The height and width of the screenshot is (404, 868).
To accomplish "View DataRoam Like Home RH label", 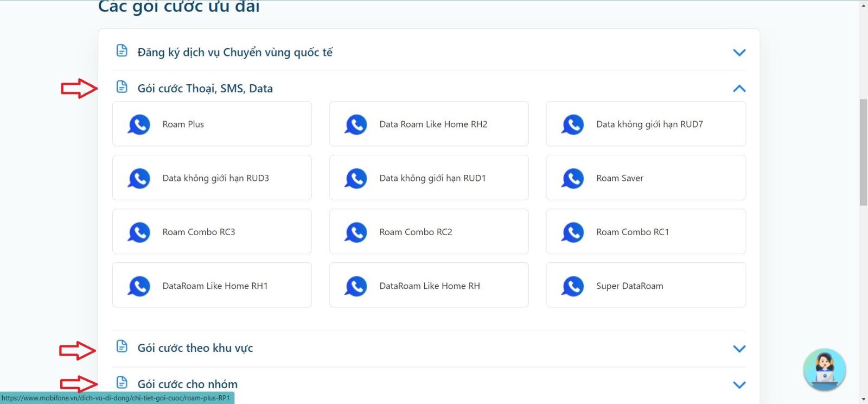I will pyautogui.click(x=430, y=286).
